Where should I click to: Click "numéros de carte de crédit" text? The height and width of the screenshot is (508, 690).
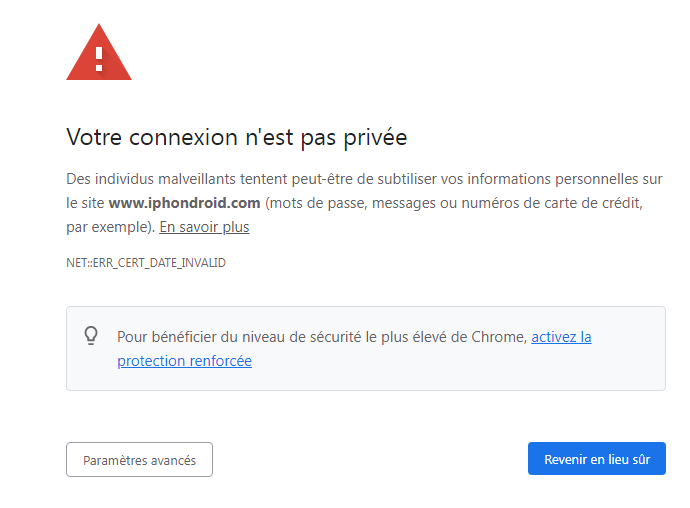[x=552, y=203]
